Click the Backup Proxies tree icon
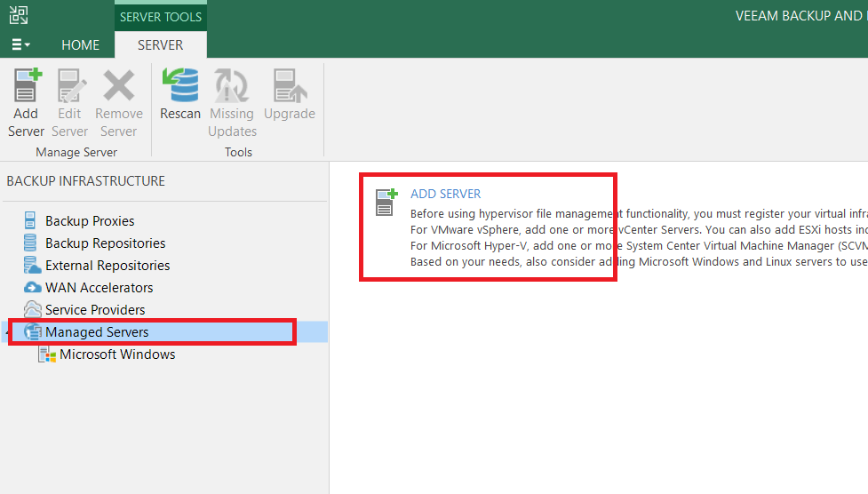Viewport: 868px width, 494px height. pyautogui.click(x=31, y=220)
